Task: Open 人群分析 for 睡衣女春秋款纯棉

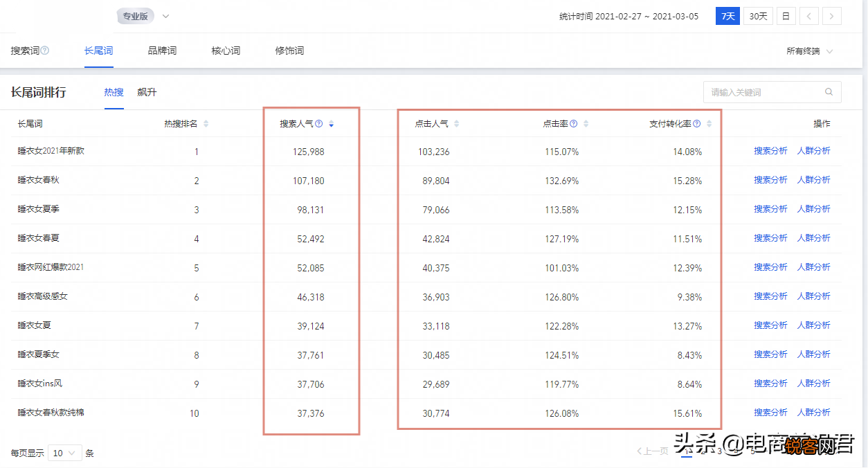Action: point(813,413)
